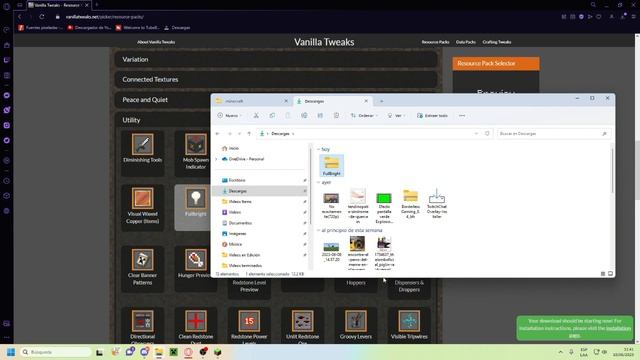Click the Resource Pack Selector header

click(496, 63)
